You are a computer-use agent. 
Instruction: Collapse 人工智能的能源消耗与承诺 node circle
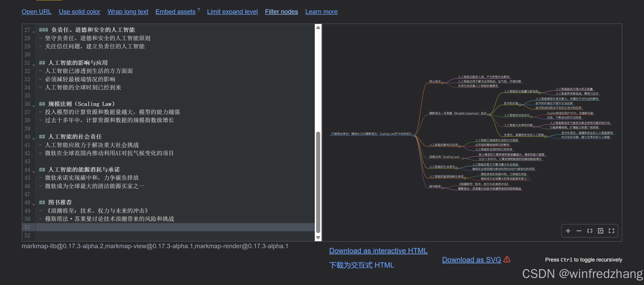465,178
